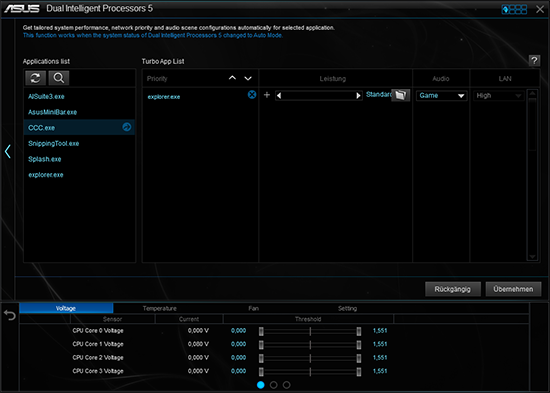The image size is (550, 393).
Task: Collapse the side panel with left chevron
Action: point(8,152)
